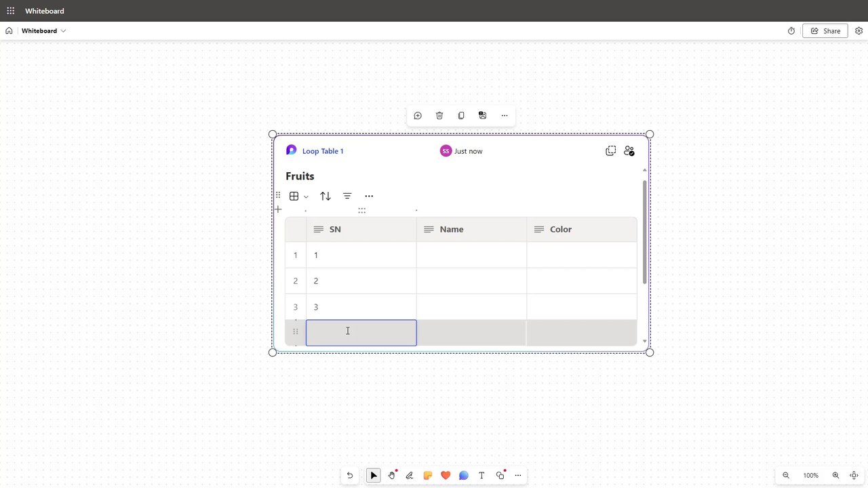This screenshot has height=488, width=868.
Task: Click the sort icon above the table
Action: [x=325, y=196]
